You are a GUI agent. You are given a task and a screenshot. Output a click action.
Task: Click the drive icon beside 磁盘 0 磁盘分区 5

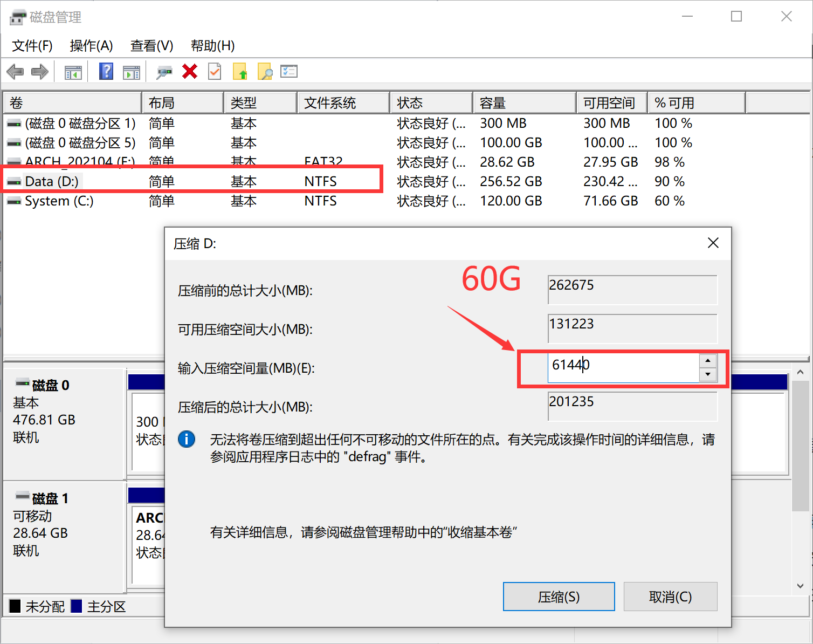click(x=14, y=143)
